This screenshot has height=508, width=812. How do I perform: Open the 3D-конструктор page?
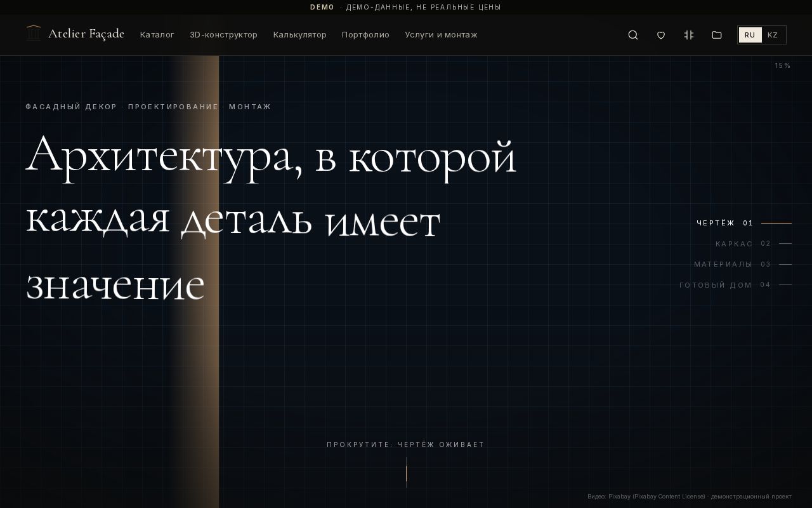click(224, 35)
